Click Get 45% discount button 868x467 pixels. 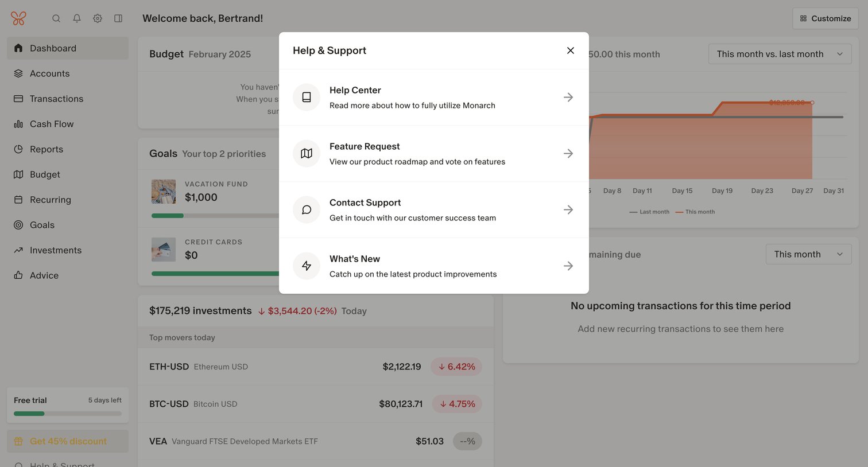point(68,441)
